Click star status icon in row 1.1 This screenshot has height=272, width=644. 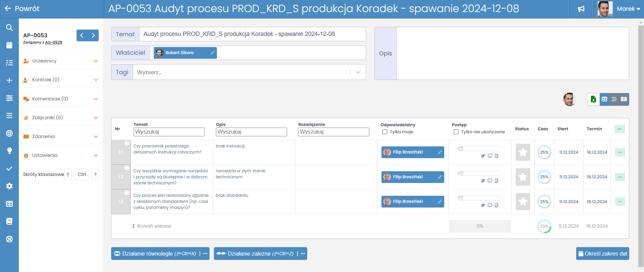click(523, 152)
